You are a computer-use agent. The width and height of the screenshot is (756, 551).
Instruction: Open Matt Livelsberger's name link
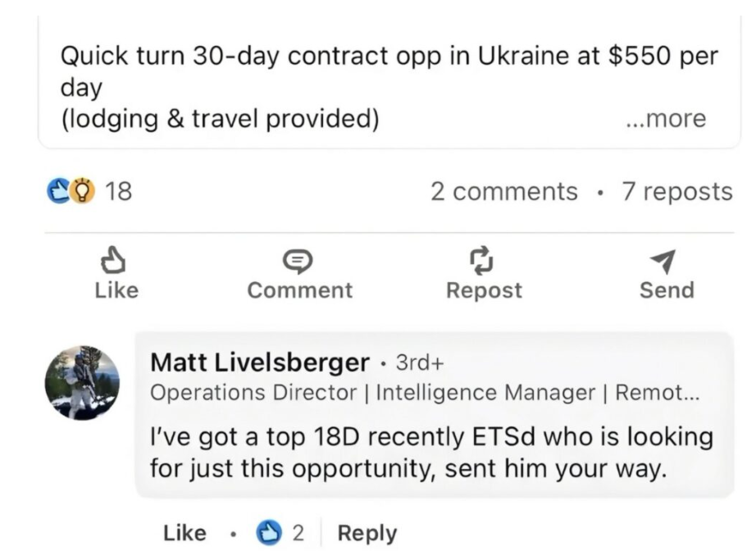coord(260,362)
